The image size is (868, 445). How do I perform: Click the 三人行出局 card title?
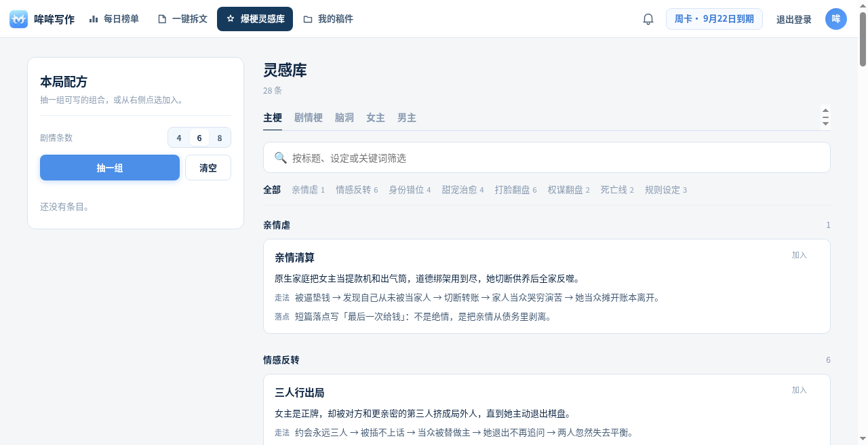click(x=299, y=393)
